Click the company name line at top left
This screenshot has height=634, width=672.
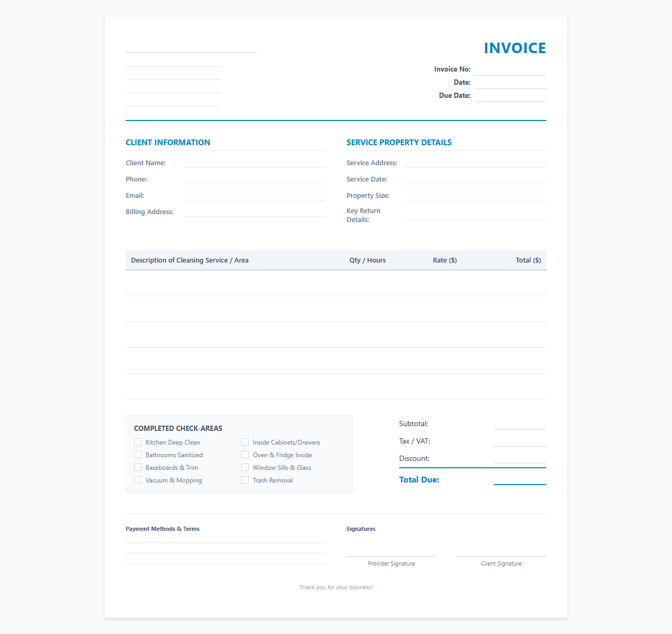[x=191, y=45]
